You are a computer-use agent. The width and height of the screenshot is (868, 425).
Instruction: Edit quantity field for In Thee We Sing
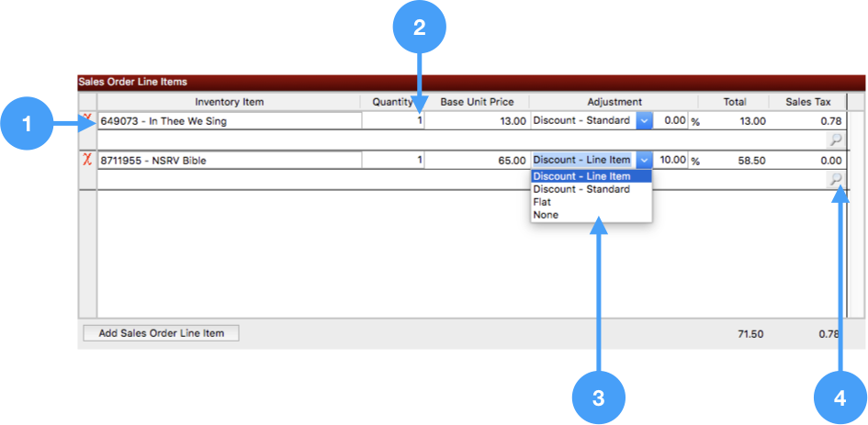click(x=393, y=120)
